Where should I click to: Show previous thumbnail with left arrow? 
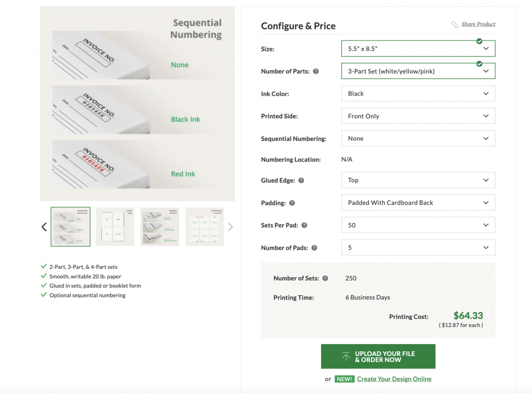point(44,227)
